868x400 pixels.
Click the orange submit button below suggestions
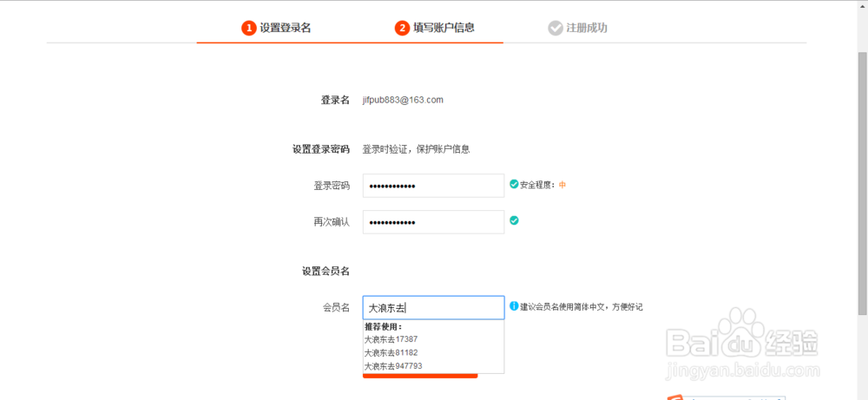point(420,377)
